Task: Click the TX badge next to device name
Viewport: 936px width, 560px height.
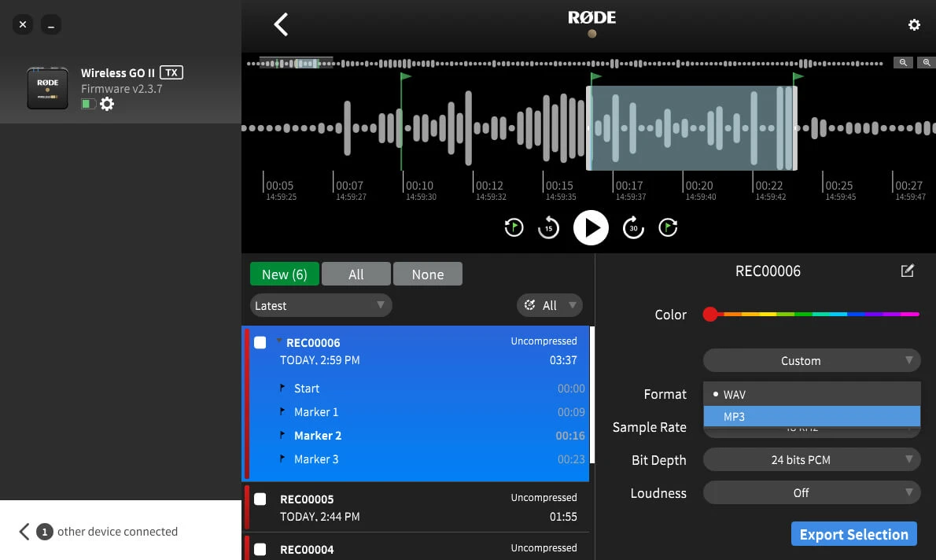Action: coord(171,72)
